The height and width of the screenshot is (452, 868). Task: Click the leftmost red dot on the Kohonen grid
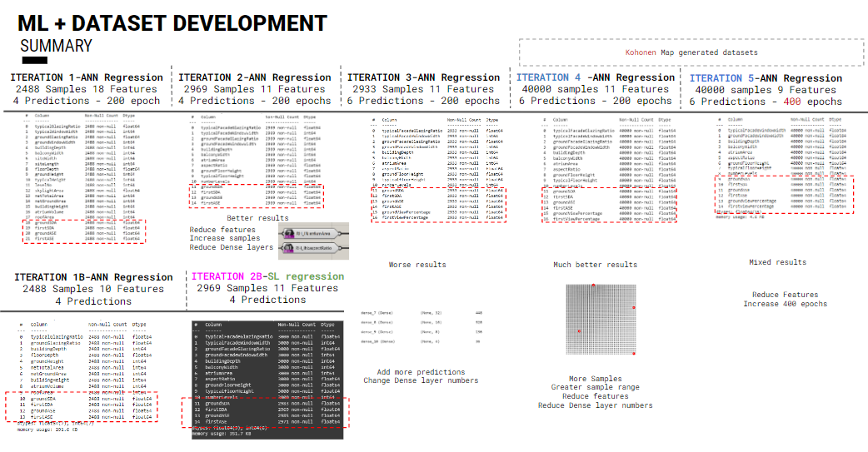(x=578, y=332)
